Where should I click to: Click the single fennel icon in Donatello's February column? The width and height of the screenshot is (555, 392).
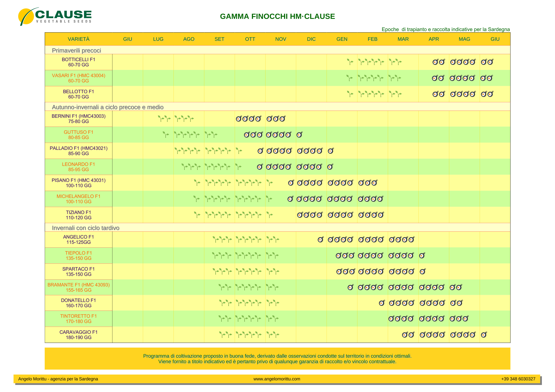pyautogui.click(x=382, y=303)
